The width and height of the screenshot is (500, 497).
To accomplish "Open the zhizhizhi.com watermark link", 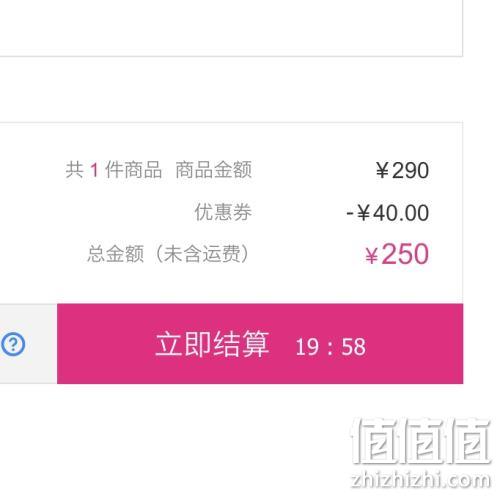I will [x=421, y=479].
